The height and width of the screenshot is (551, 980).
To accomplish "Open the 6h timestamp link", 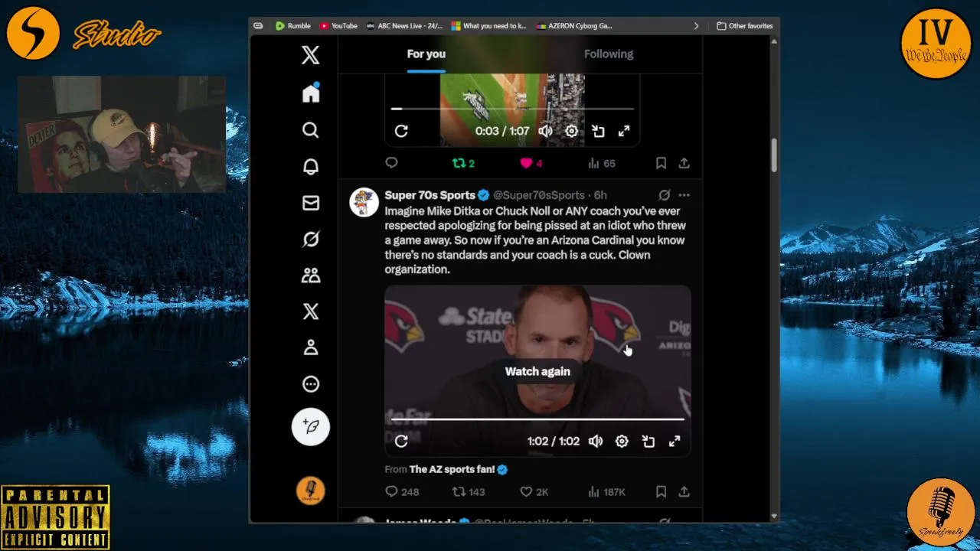I will 600,195.
